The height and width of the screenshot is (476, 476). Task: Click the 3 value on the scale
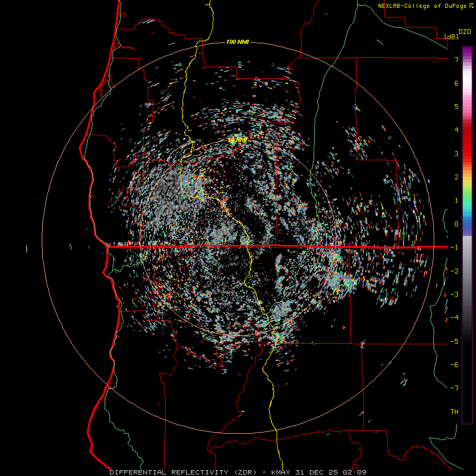[x=456, y=153]
